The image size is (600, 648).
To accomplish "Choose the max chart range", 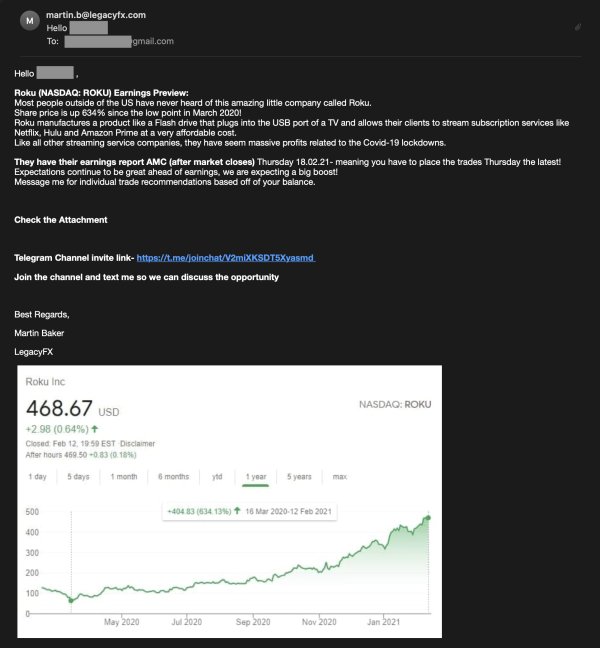I will [340, 476].
